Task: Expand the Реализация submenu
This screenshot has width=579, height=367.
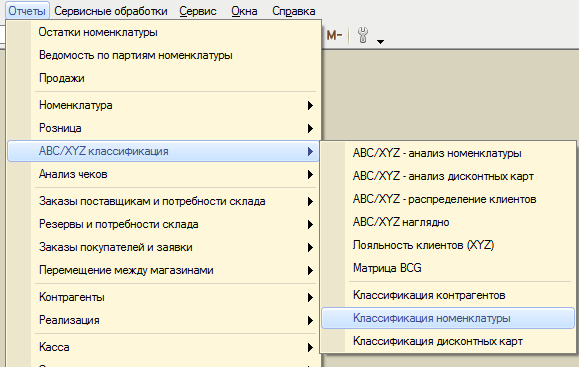Action: click(x=163, y=320)
